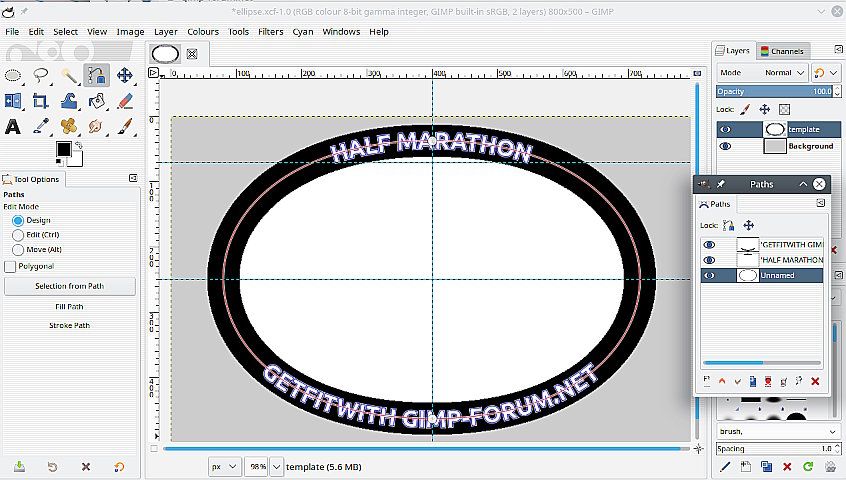
Task: Raise the selected path in Paths dialog
Action: click(722, 381)
